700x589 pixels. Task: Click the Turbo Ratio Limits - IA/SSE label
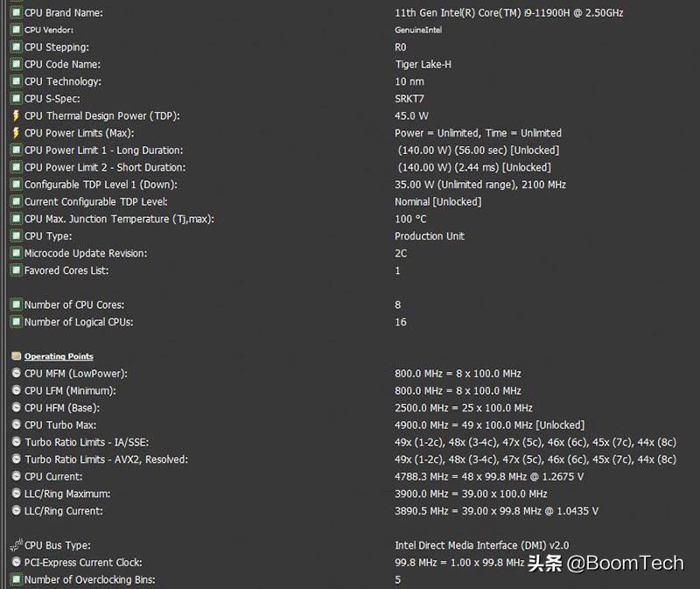(x=93, y=442)
